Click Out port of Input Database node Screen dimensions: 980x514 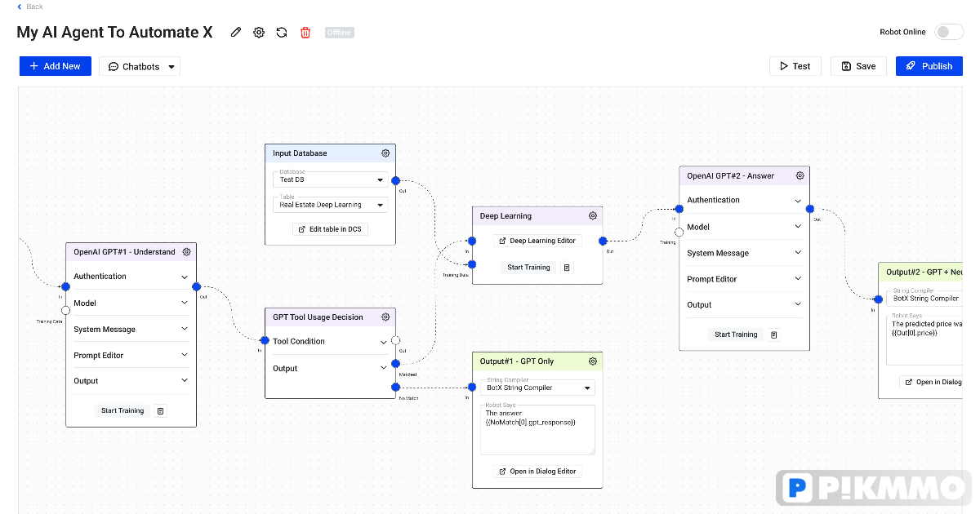click(395, 180)
